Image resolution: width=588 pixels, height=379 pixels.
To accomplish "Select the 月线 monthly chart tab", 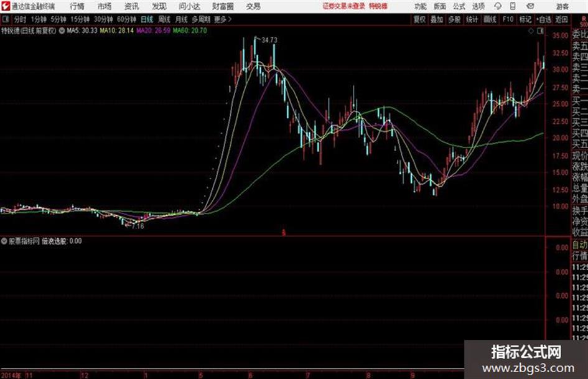I will (182, 19).
